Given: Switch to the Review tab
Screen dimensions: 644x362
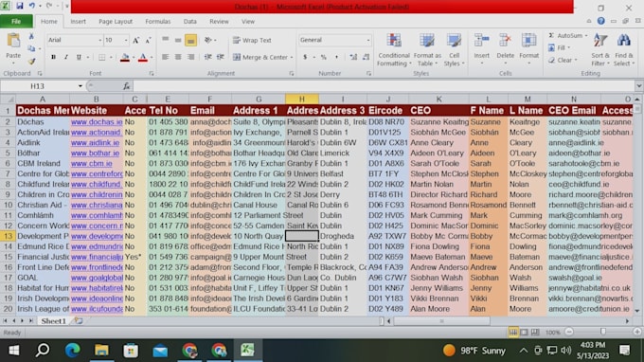Looking at the screenshot, I should point(219,22).
